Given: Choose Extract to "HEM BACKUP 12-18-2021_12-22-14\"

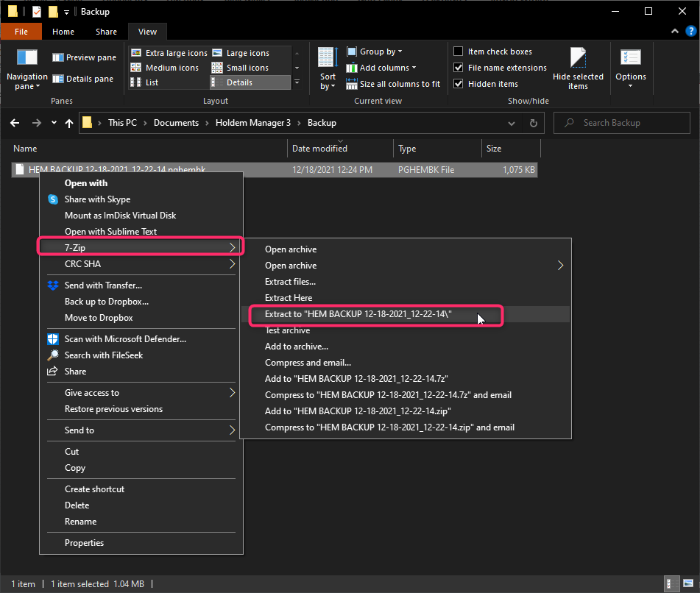Looking at the screenshot, I should [x=406, y=314].
